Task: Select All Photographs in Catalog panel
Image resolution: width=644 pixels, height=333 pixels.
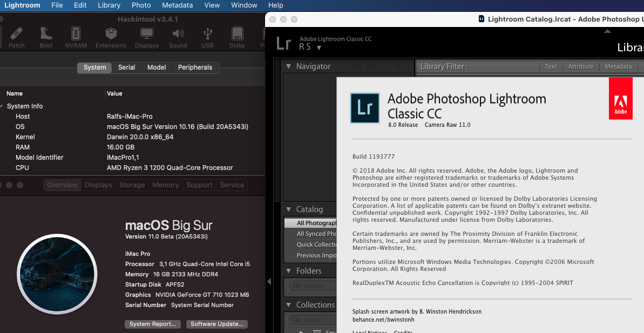Action: (310, 223)
